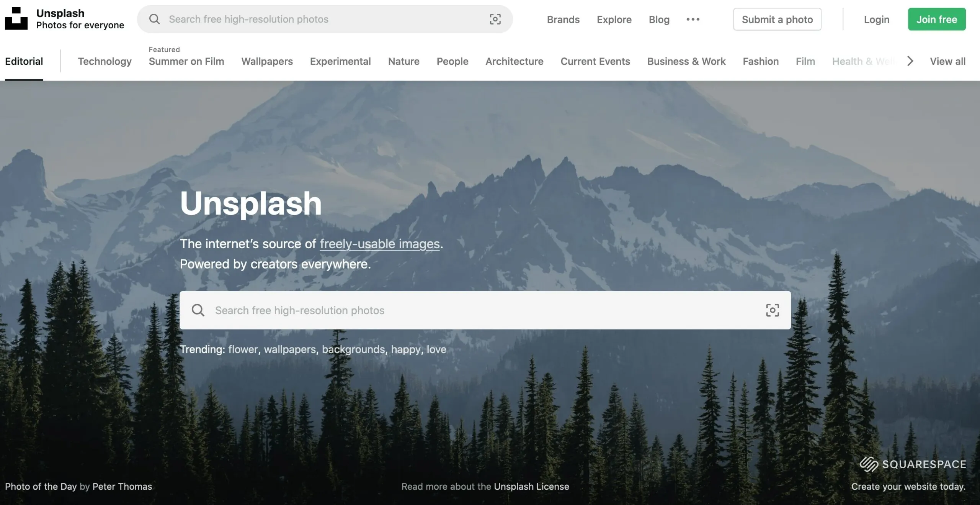Click the Join free button
This screenshot has width=980, height=505.
pyautogui.click(x=937, y=19)
